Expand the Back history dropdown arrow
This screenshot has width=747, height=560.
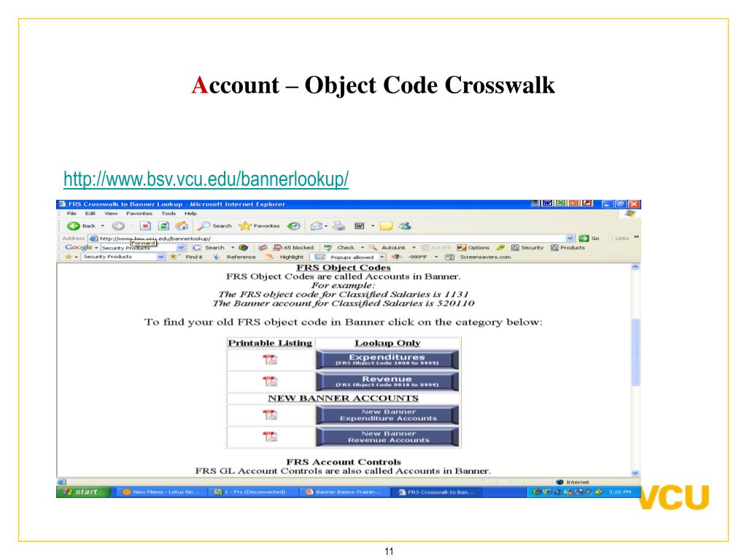click(102, 226)
